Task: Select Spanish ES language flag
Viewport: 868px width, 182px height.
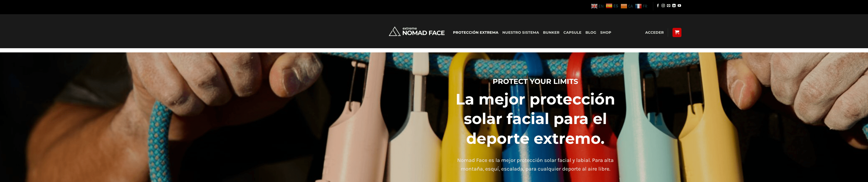Action: pyautogui.click(x=612, y=6)
